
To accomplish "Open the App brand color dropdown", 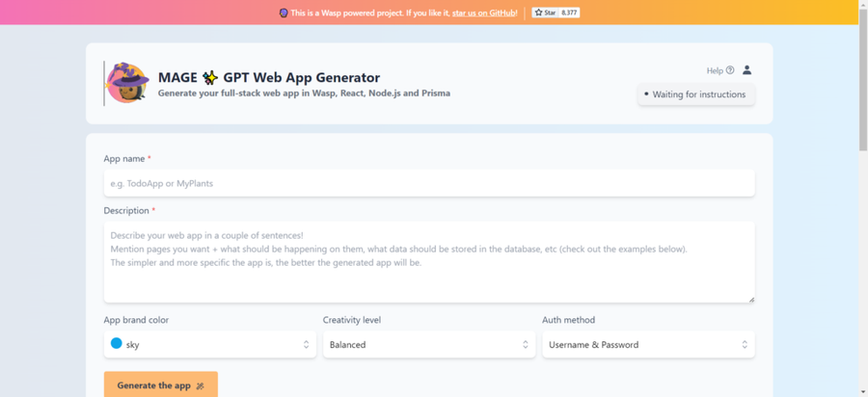I will (210, 344).
